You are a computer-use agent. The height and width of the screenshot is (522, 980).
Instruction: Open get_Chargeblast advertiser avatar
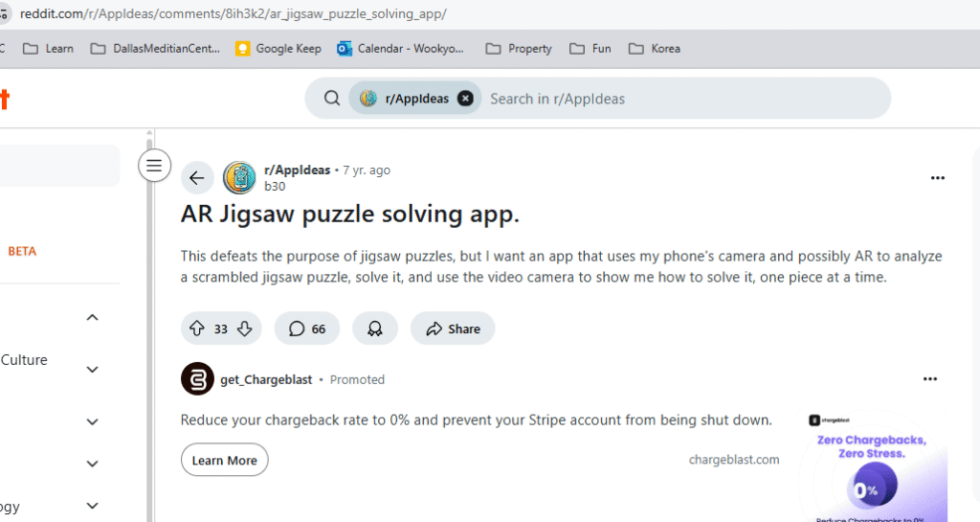(x=197, y=379)
